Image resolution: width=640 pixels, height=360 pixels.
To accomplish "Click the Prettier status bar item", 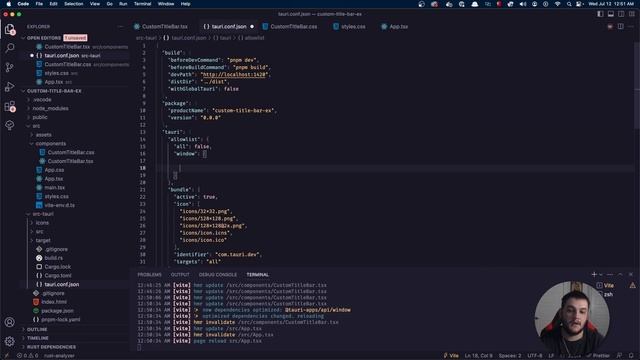I will 598,356.
